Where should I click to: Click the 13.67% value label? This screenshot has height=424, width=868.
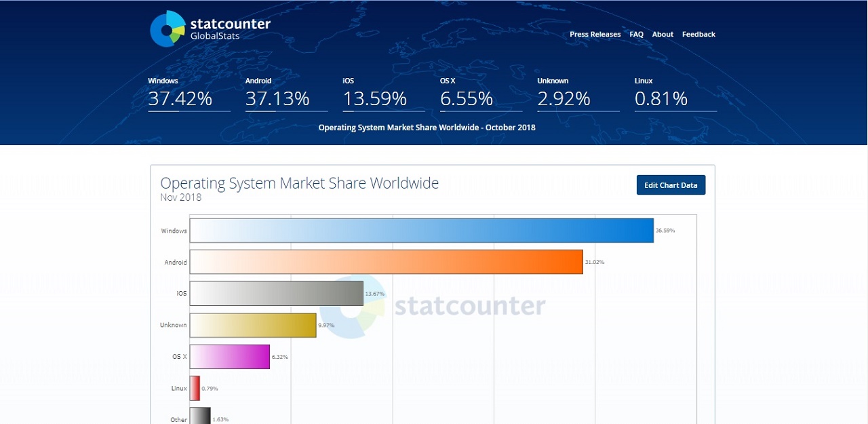pyautogui.click(x=375, y=294)
